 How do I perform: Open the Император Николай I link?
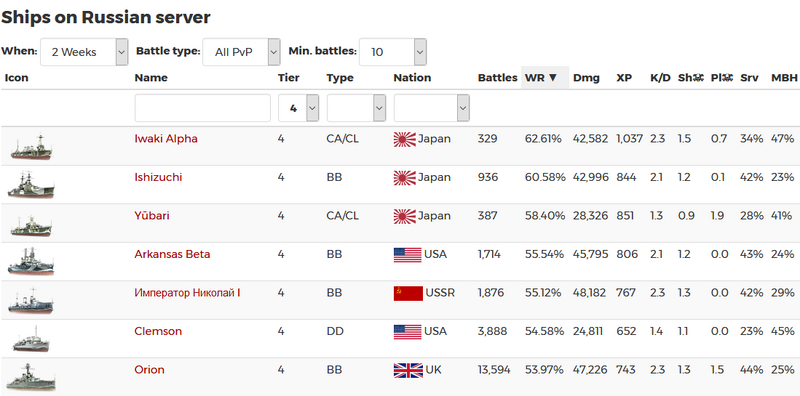click(x=187, y=293)
